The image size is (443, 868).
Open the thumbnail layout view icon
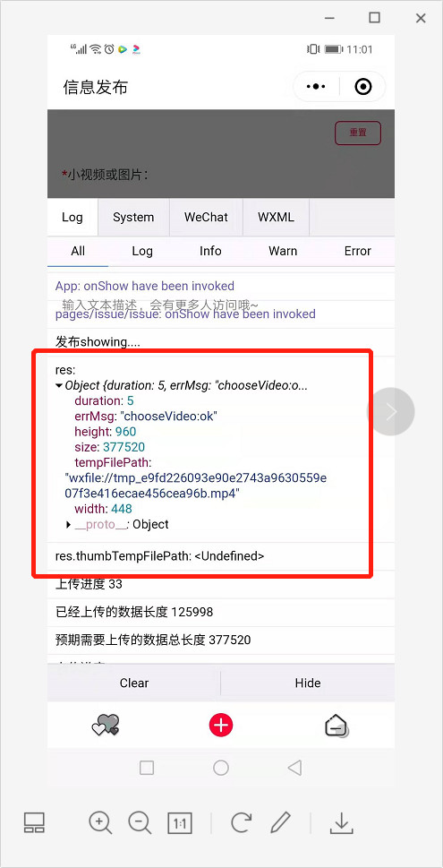pyautogui.click(x=34, y=822)
